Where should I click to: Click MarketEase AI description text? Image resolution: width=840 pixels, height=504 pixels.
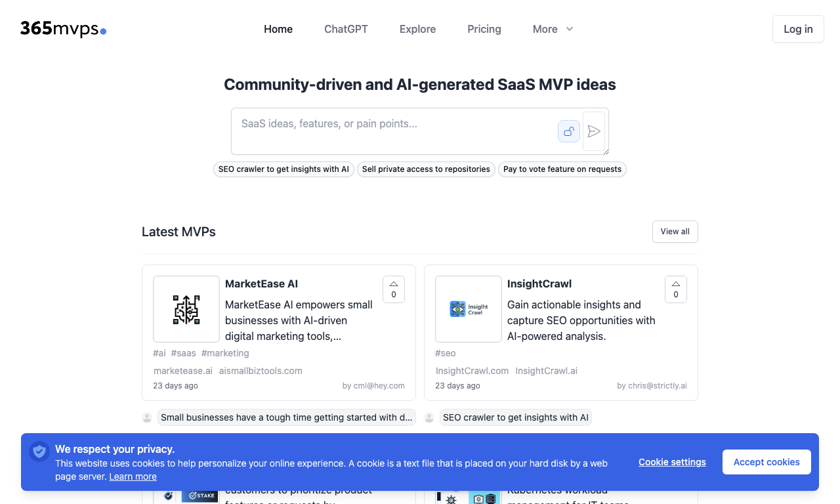[x=299, y=320]
